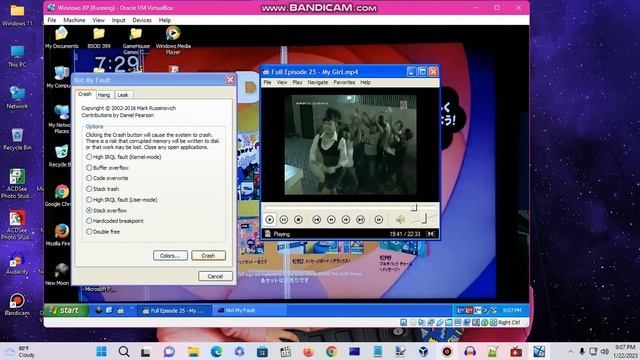Click the 19:41 / 22:33 time display
The image size is (640, 360).
pos(404,234)
